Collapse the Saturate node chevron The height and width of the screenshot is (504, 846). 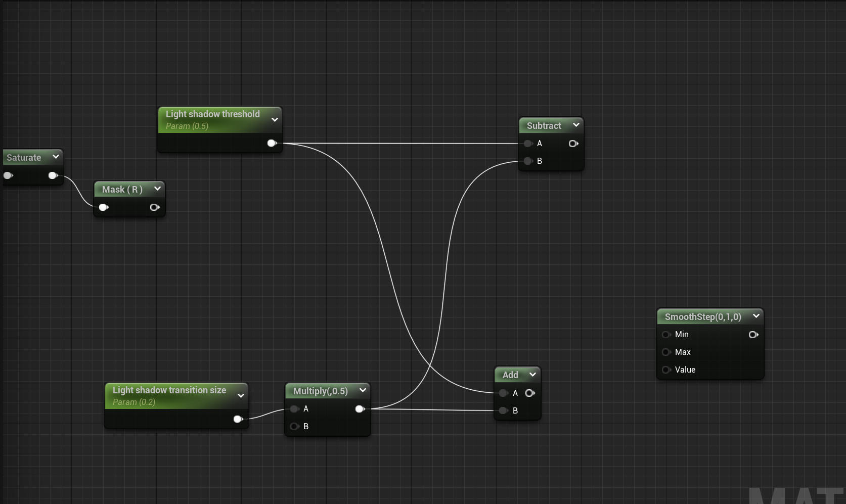(x=56, y=157)
